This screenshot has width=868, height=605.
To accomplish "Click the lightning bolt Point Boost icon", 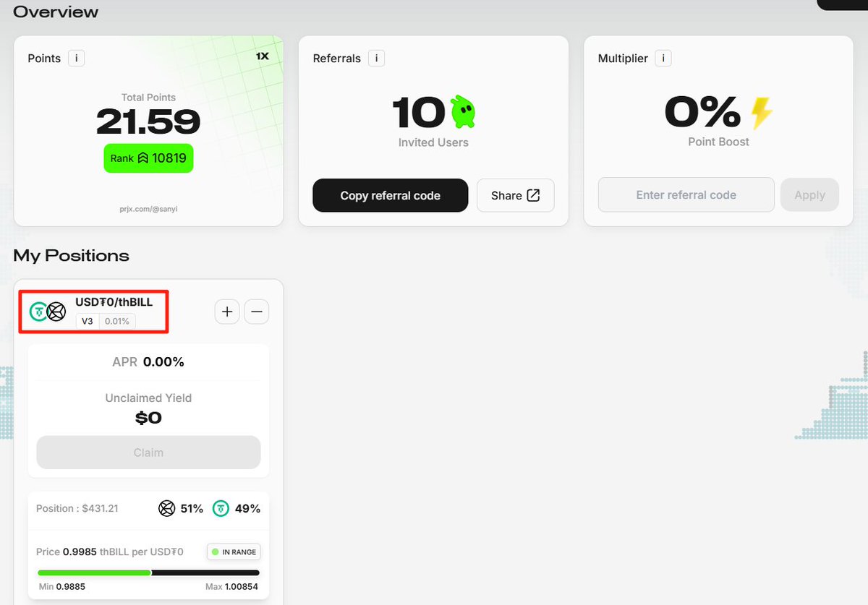I will (761, 113).
